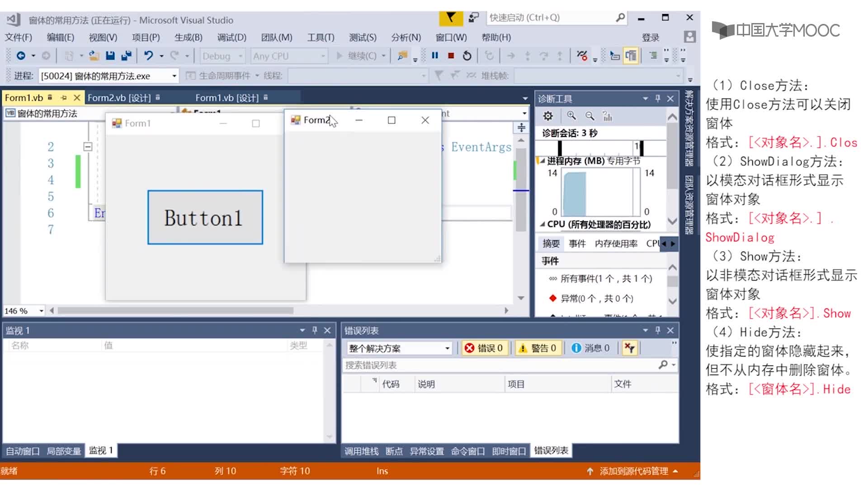
Task: Click the 继续(C) continue button
Action: [357, 56]
